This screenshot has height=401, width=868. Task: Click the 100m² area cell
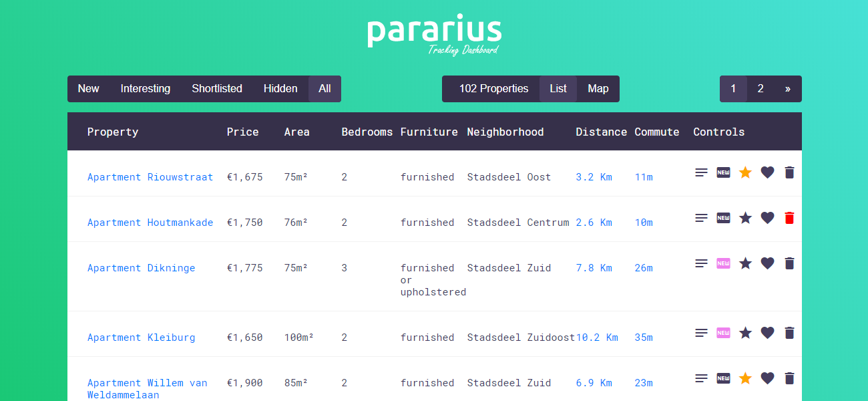pos(299,338)
